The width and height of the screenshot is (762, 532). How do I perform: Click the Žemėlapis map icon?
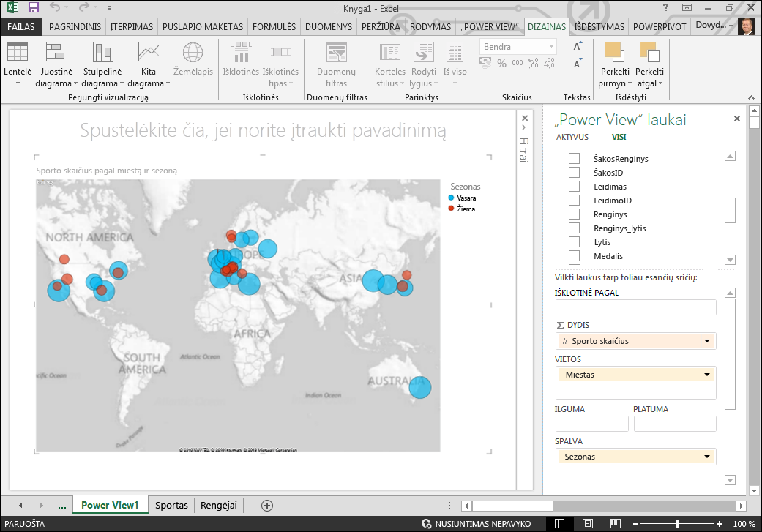click(x=193, y=52)
